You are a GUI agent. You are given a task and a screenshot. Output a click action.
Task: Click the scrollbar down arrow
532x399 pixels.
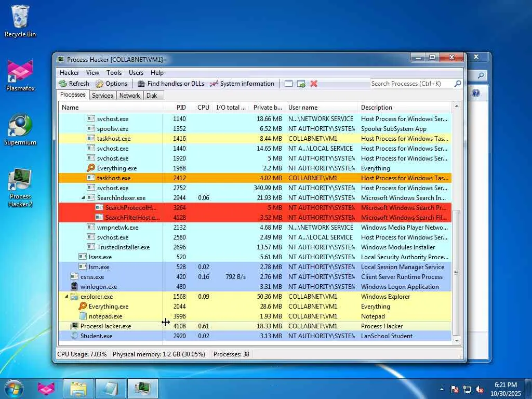pyautogui.click(x=456, y=340)
